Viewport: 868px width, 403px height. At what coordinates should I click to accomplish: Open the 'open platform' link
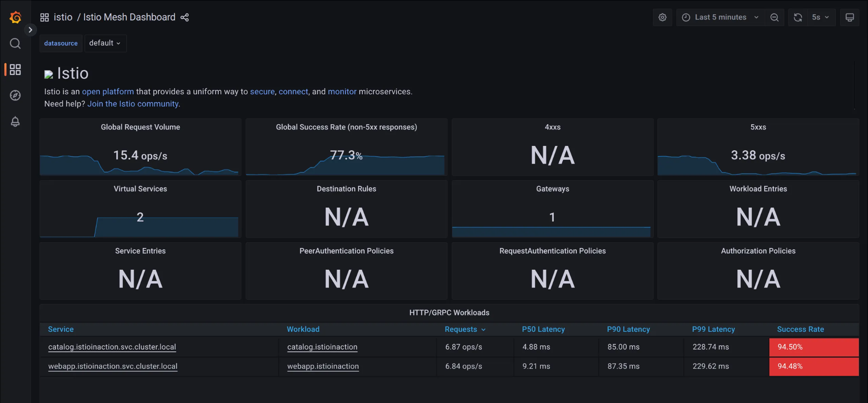pyautogui.click(x=108, y=92)
